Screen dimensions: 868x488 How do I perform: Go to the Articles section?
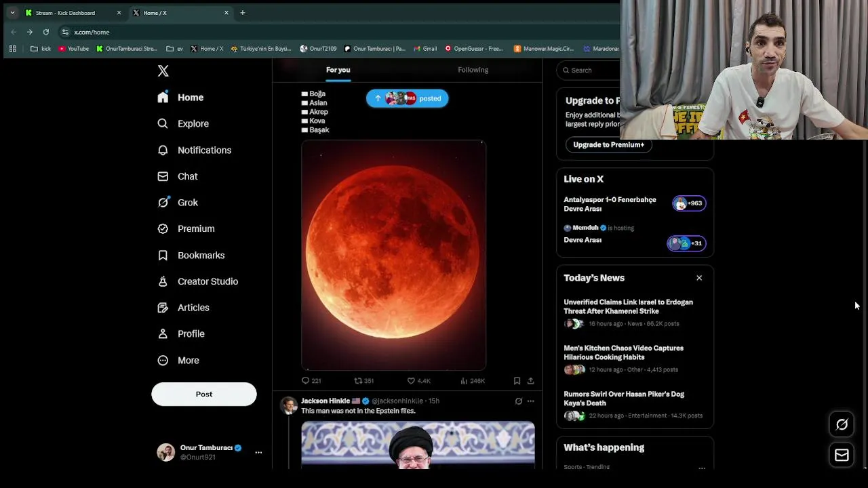(183, 307)
